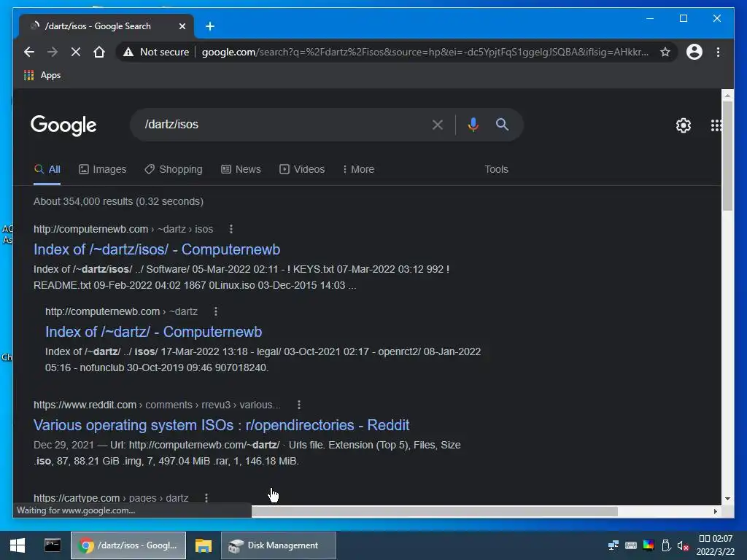747x560 pixels.
Task: Open Google quick settings gear
Action: tap(683, 125)
